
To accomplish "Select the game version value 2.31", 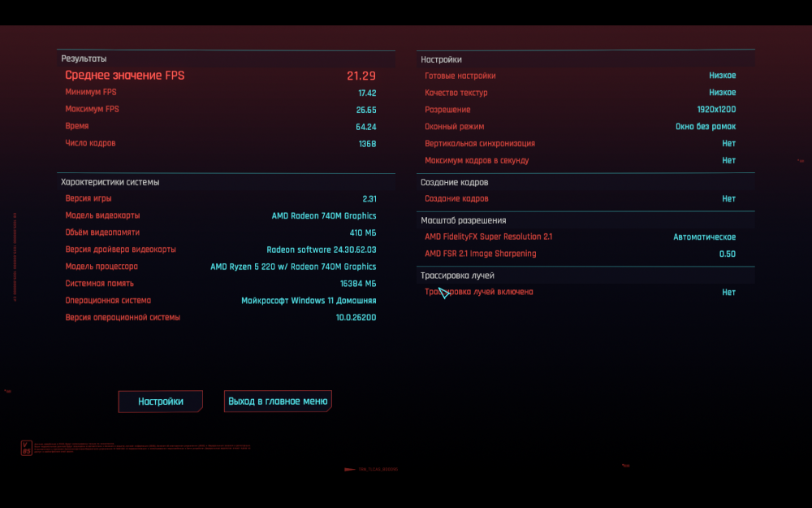I will [369, 199].
